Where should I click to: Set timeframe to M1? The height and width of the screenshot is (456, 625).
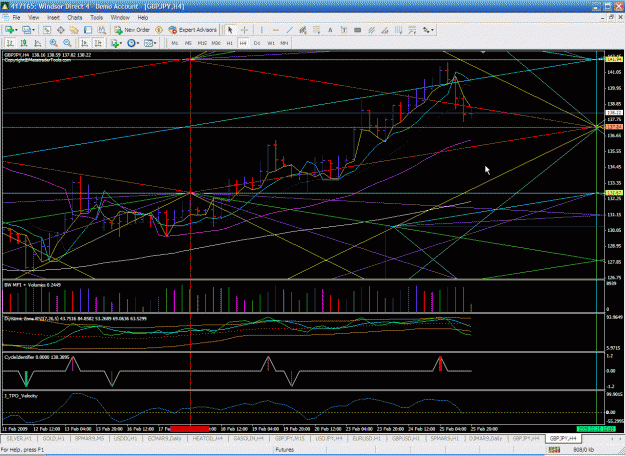tap(175, 43)
